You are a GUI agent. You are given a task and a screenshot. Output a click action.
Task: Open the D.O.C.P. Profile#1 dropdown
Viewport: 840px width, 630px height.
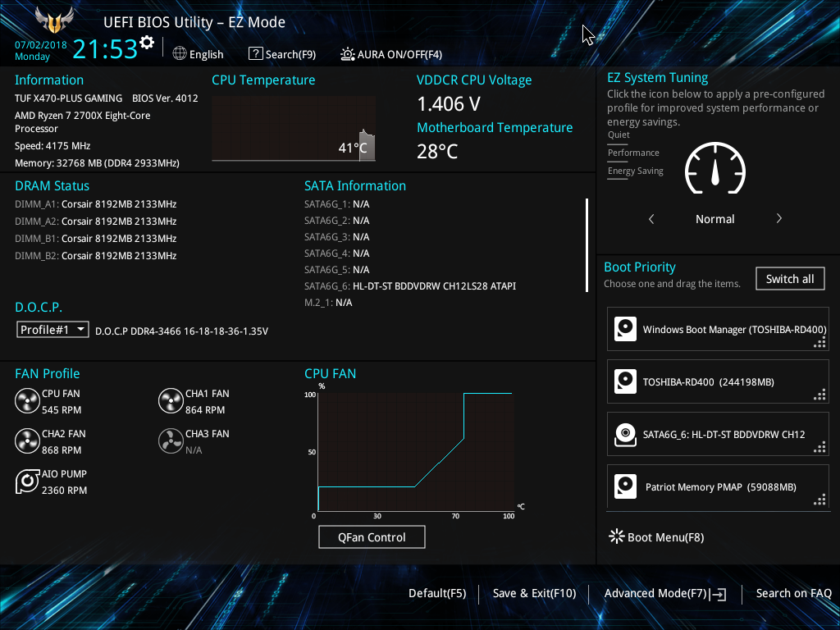pyautogui.click(x=52, y=330)
